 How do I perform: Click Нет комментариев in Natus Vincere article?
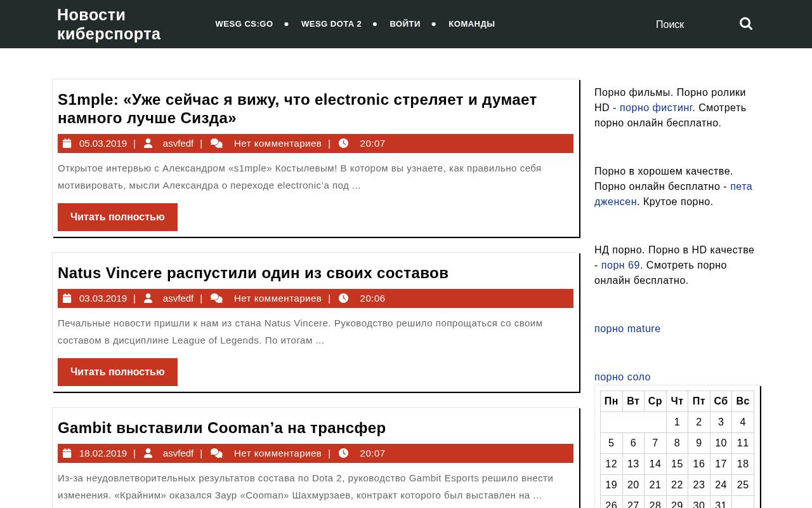pyautogui.click(x=278, y=298)
